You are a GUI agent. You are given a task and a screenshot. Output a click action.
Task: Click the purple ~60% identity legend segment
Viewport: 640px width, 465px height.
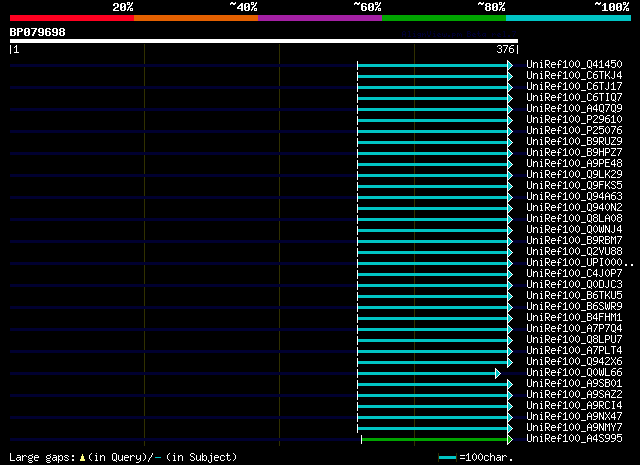320,18
